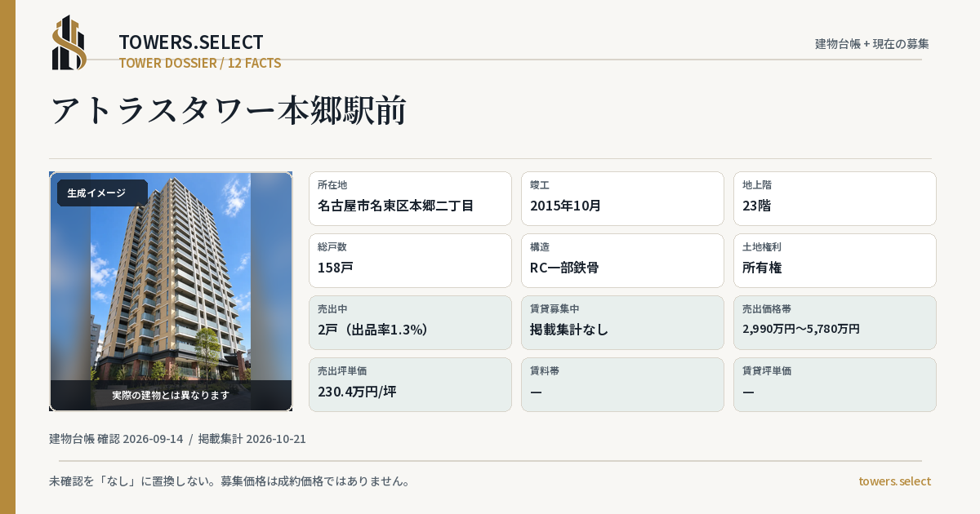980x514 pixels.
Task: Click the 構造 value RC一部鉄骨
Action: (x=564, y=268)
